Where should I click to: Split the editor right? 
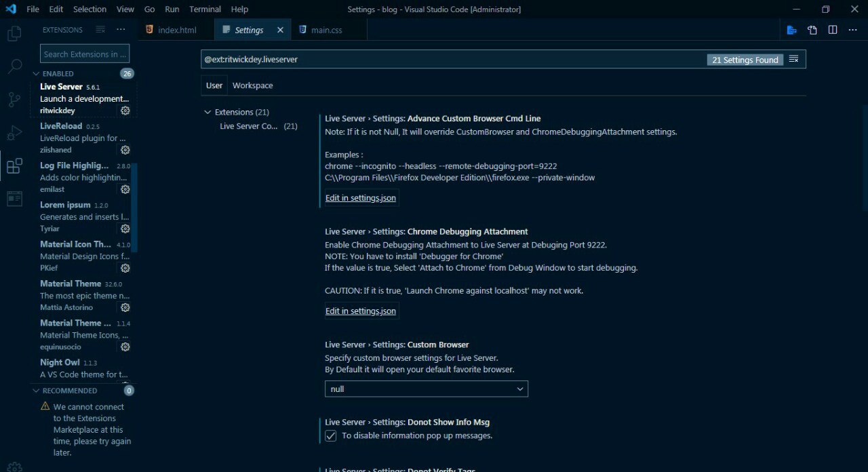833,30
